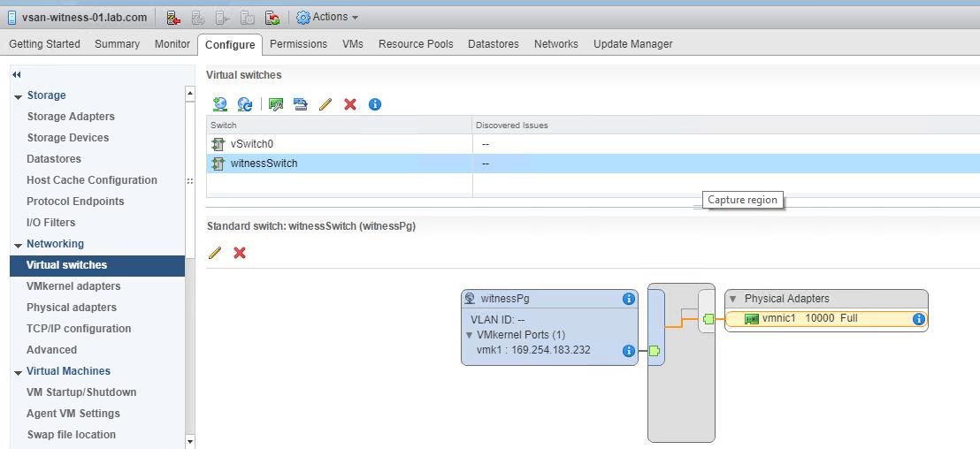
Task: Open the Update Manager tab
Action: pos(632,43)
